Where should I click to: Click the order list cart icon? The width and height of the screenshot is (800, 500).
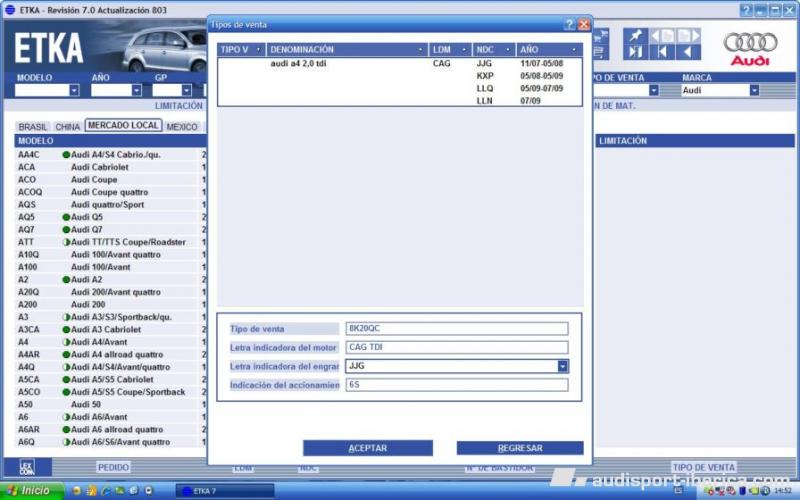[601, 52]
